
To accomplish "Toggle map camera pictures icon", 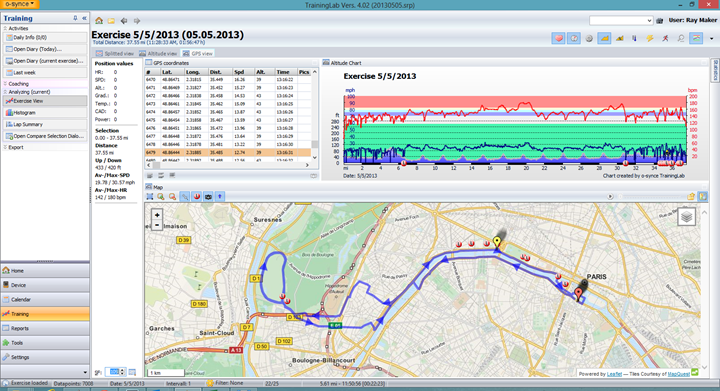I will [208, 197].
